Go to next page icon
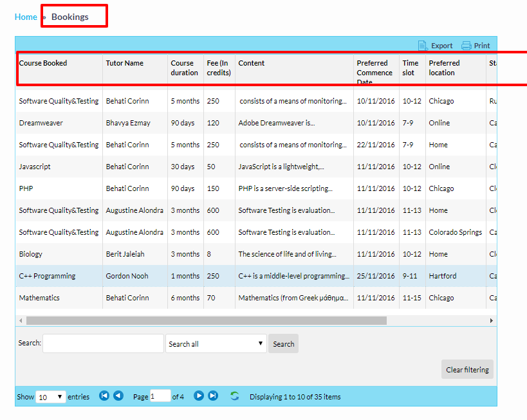The height and width of the screenshot is (420, 527). pyautogui.click(x=199, y=396)
